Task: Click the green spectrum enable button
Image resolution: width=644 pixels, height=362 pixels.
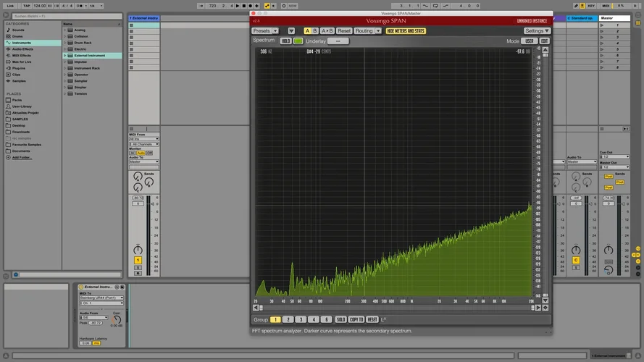Action: [x=298, y=41]
